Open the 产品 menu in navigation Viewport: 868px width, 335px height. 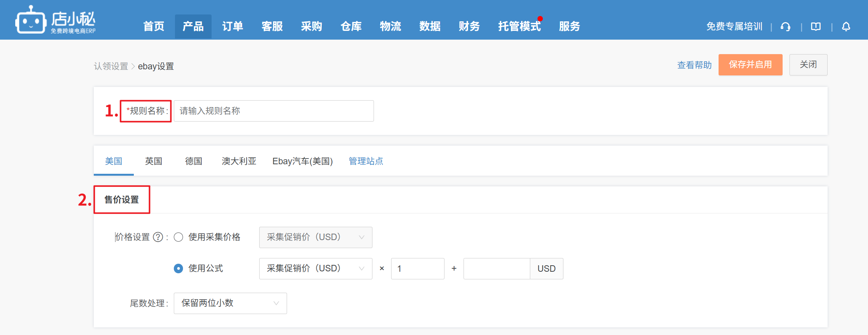pyautogui.click(x=193, y=26)
